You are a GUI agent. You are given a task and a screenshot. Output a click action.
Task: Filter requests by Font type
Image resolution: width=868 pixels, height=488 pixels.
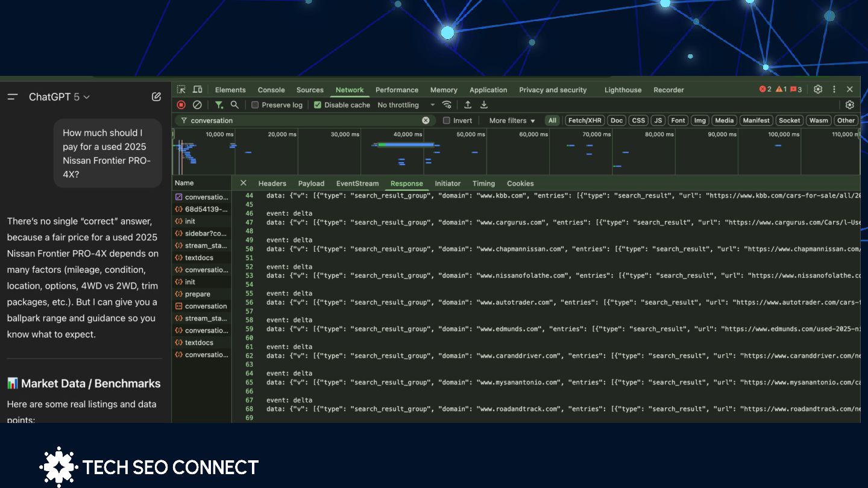[678, 120]
